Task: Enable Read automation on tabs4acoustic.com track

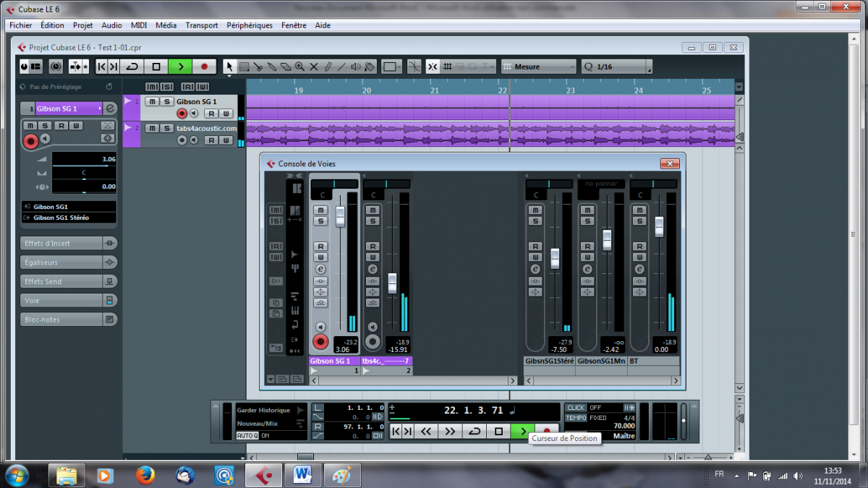Action: coord(211,140)
